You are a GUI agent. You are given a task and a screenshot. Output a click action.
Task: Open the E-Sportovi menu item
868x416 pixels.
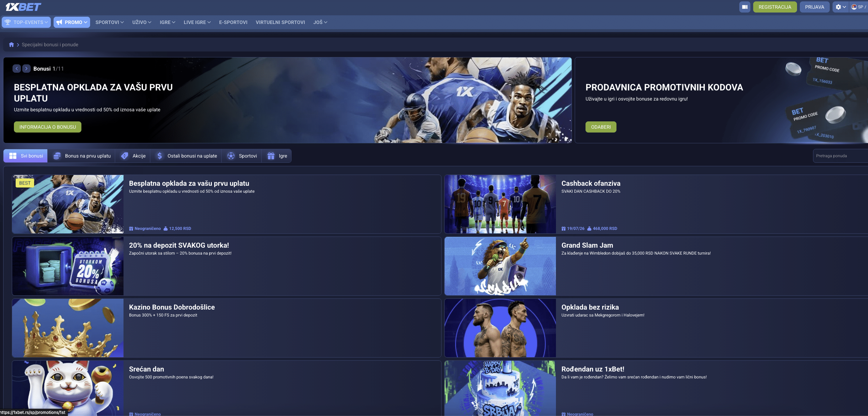coord(233,22)
